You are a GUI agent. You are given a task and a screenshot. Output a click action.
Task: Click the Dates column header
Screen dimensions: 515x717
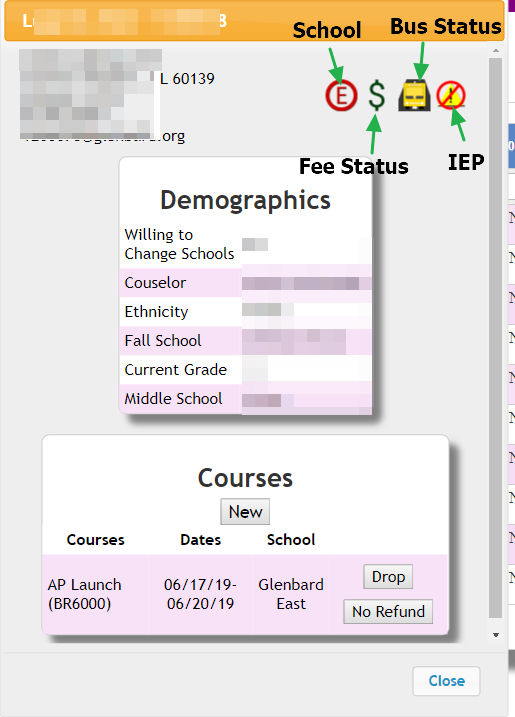point(200,540)
